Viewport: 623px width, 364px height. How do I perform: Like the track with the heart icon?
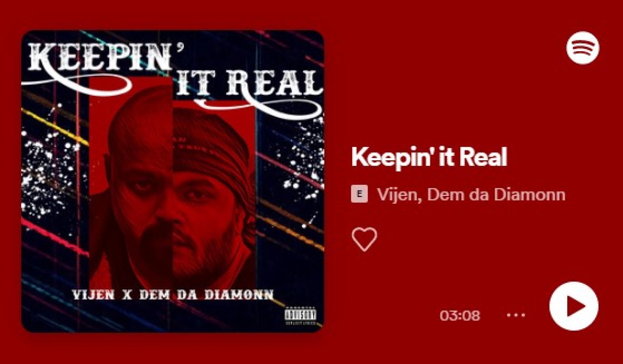coord(364,239)
